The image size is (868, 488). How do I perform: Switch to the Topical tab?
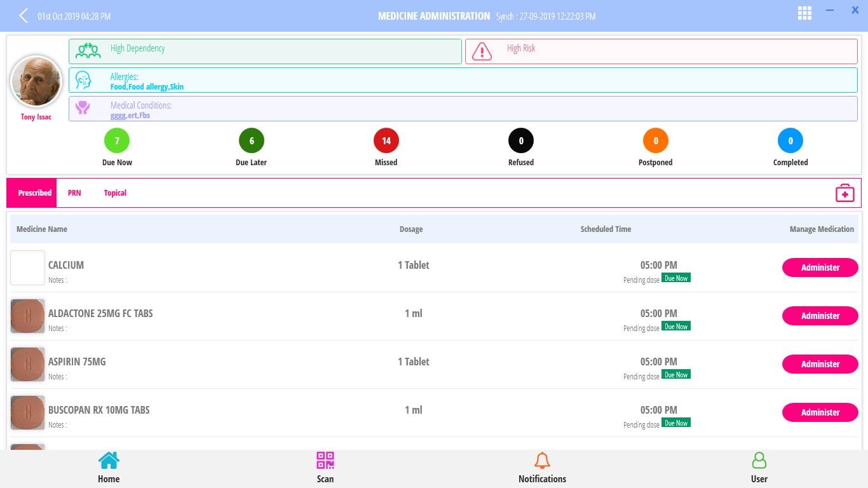pyautogui.click(x=115, y=193)
